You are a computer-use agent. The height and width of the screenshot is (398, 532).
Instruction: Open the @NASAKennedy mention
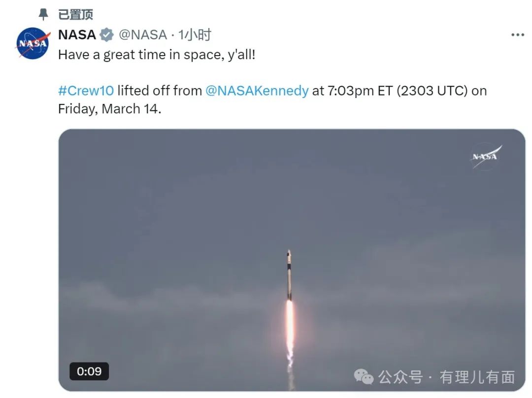257,91
